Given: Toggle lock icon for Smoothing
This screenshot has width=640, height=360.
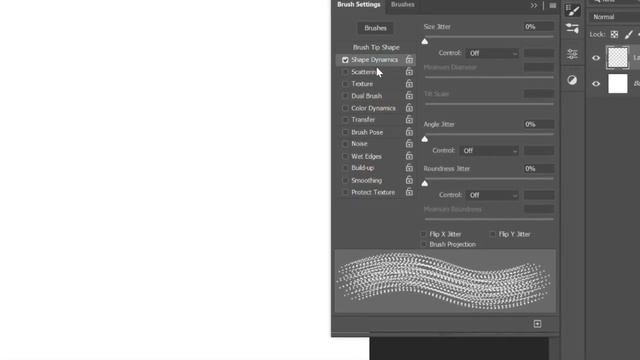Looking at the screenshot, I should pos(409,180).
